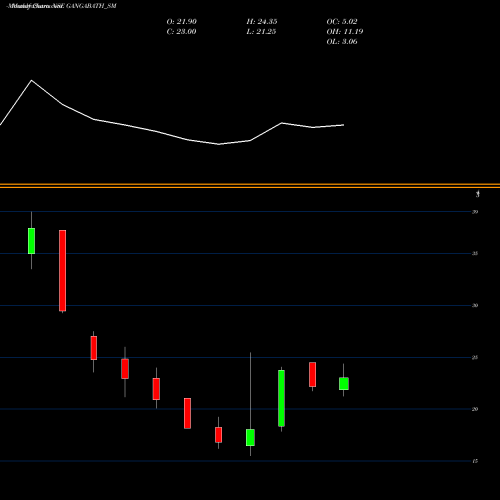This screenshot has height=500, width=500.
Task: Select the last green candle on the right
Action: coord(344,384)
